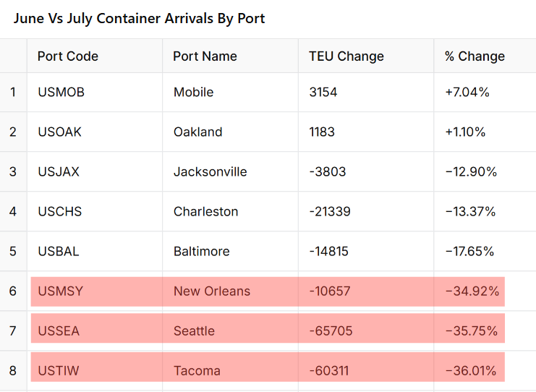Select the top-left corner table cell
536x392 pixels.
click(13, 56)
